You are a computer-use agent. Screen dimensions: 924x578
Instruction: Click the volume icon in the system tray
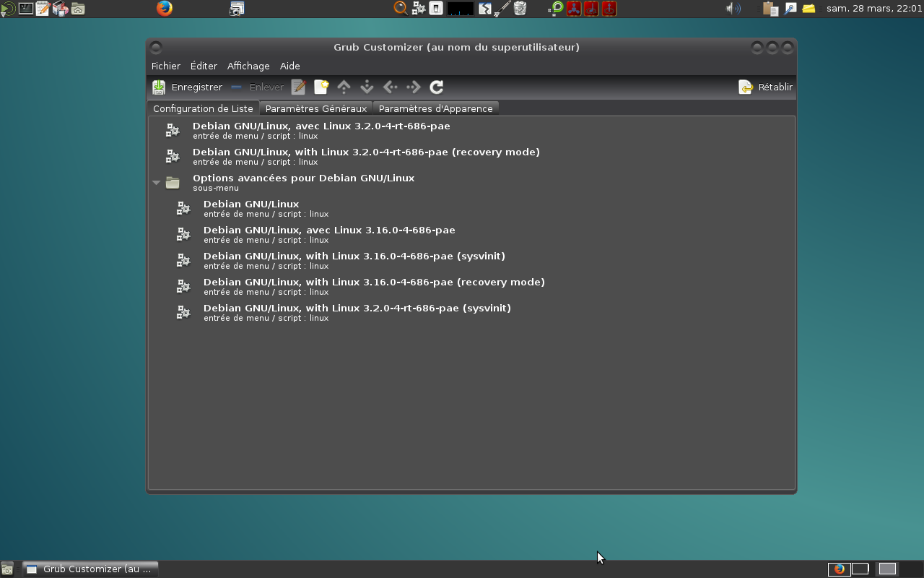[733, 9]
